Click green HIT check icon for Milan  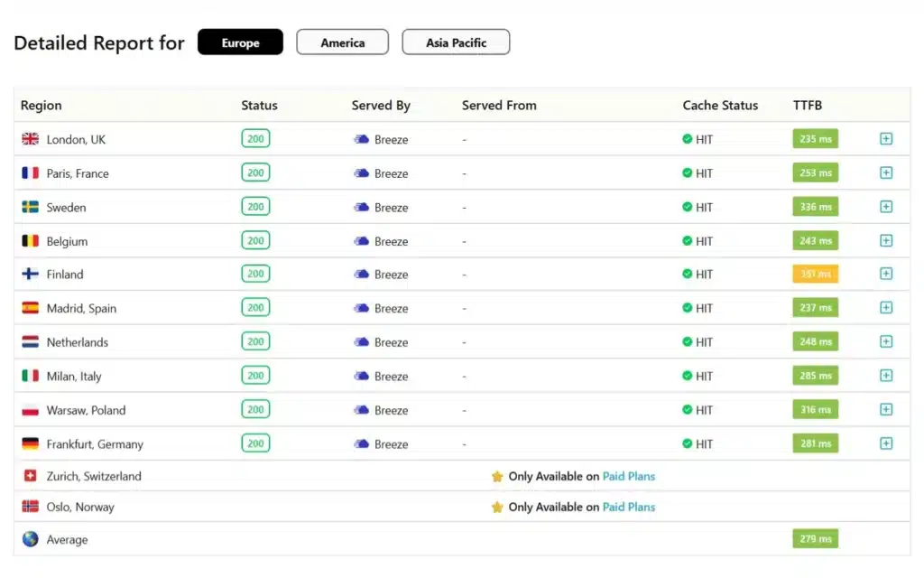tap(687, 376)
